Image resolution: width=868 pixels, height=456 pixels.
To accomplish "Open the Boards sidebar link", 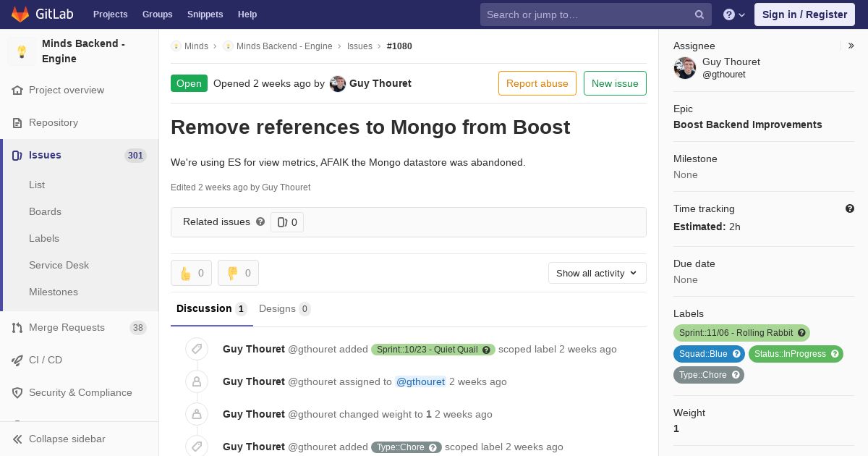I will pyautogui.click(x=45, y=211).
